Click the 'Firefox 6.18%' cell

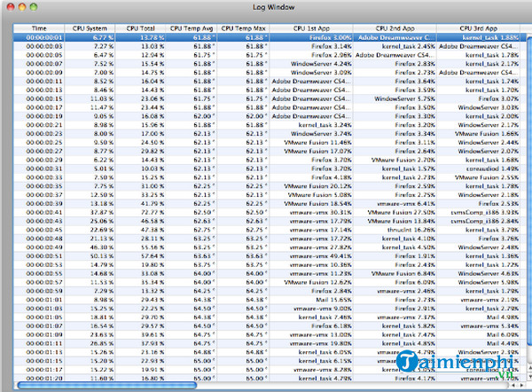coord(332,326)
